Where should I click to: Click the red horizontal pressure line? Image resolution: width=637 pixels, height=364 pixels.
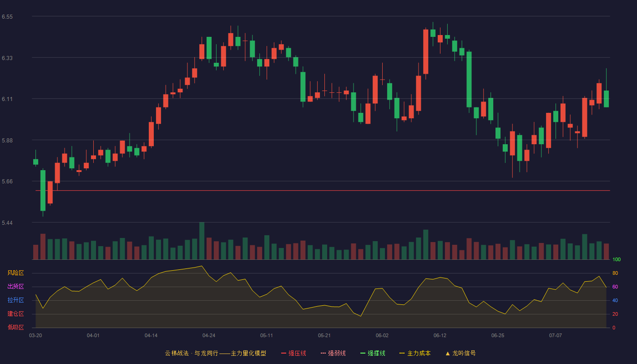[x=323, y=190]
